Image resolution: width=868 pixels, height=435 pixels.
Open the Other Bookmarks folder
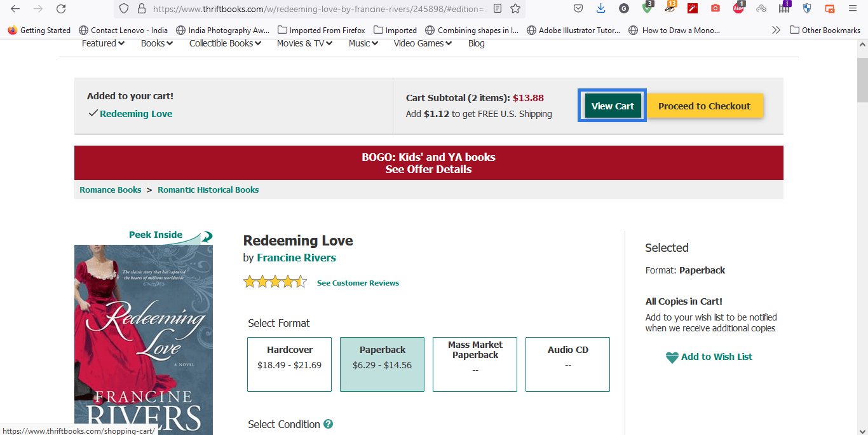point(825,30)
